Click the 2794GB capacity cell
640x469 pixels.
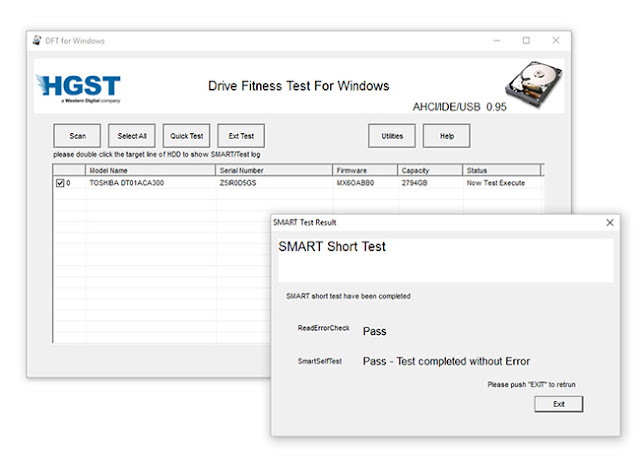[x=414, y=183]
